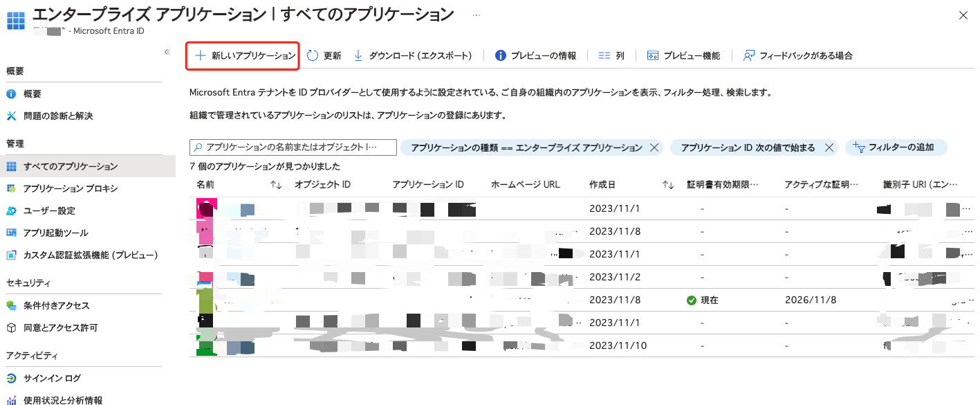
Task: Remove the アプリケーションの種類 filter with X
Action: pos(654,147)
